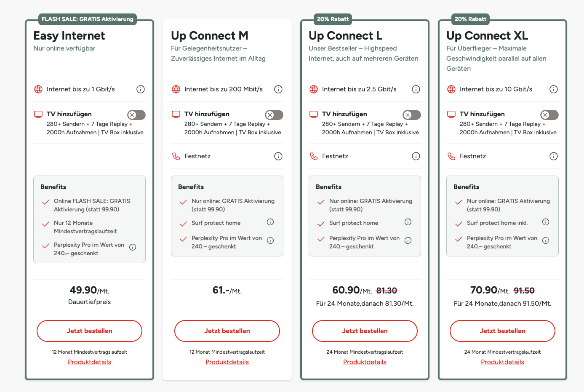Show info for Internet bis zu 200 Mbit/s
The image size is (584, 392).
coord(278,89)
